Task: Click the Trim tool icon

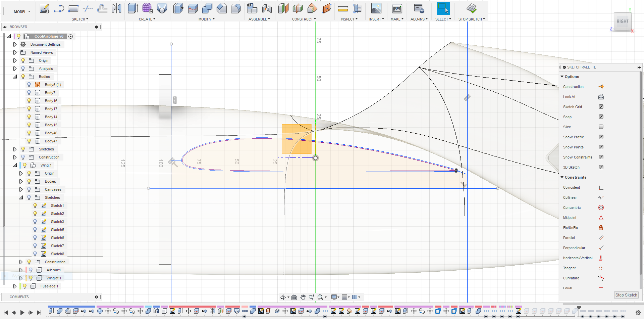Action: [88, 8]
